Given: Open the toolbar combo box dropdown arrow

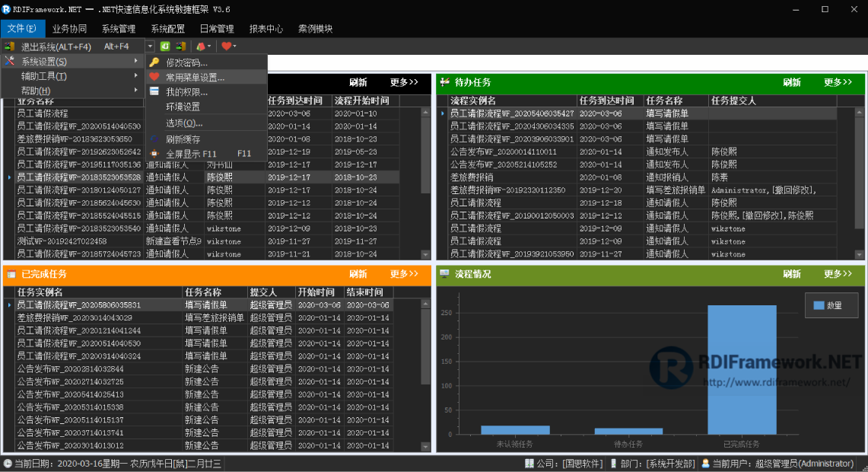Looking at the screenshot, I should point(149,46).
